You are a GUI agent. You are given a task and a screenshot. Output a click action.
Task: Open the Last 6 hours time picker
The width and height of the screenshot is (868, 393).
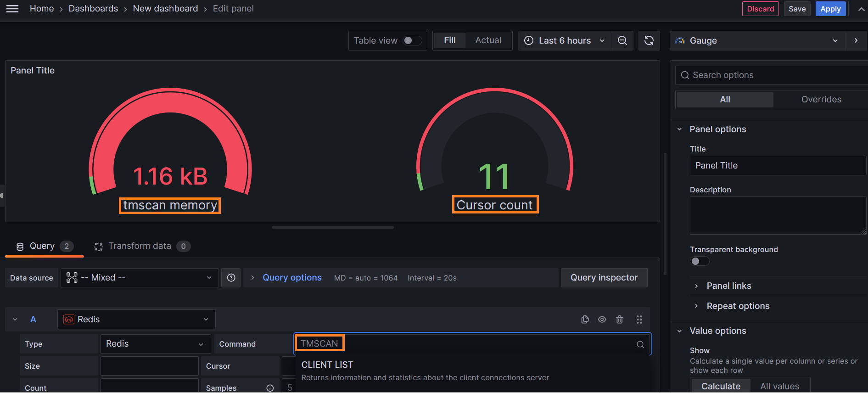click(x=565, y=40)
